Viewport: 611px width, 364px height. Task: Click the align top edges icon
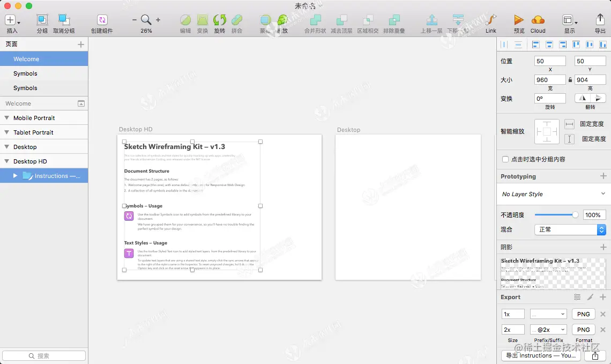pyautogui.click(x=576, y=45)
